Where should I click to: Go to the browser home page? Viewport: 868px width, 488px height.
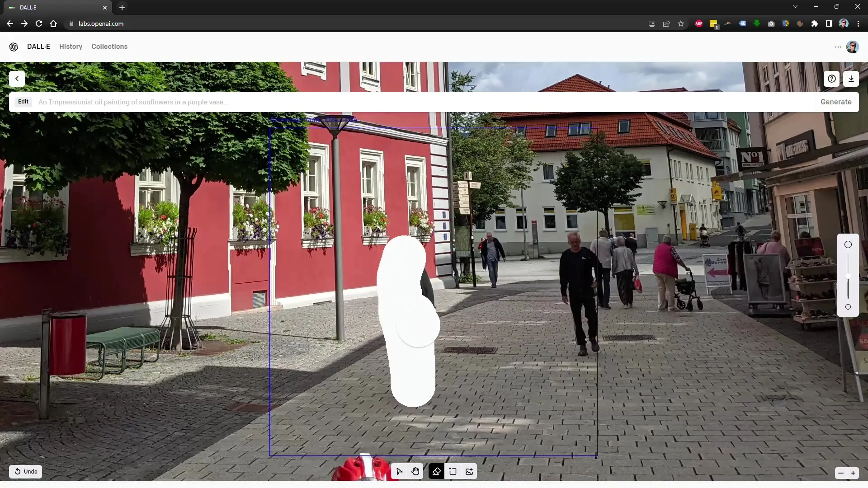[53, 23]
